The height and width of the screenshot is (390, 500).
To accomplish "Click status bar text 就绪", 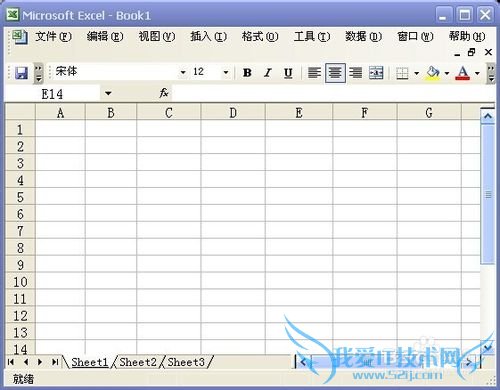I will click(x=23, y=379).
